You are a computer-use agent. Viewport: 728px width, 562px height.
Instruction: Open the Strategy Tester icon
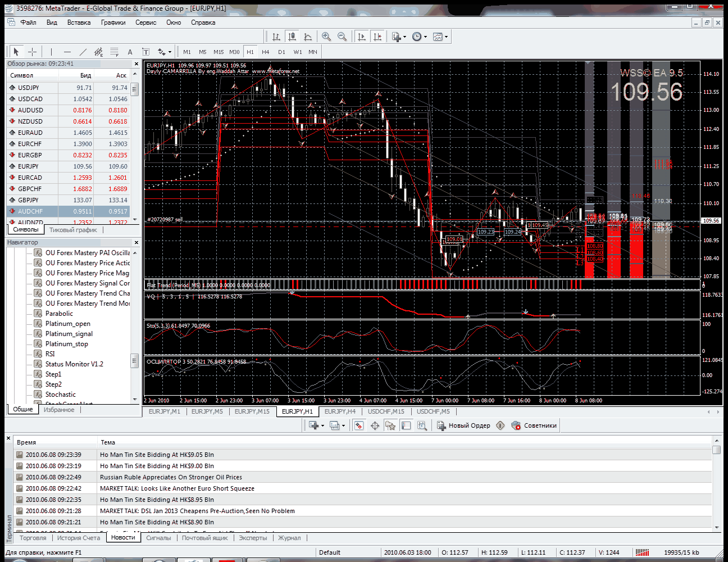click(x=422, y=425)
